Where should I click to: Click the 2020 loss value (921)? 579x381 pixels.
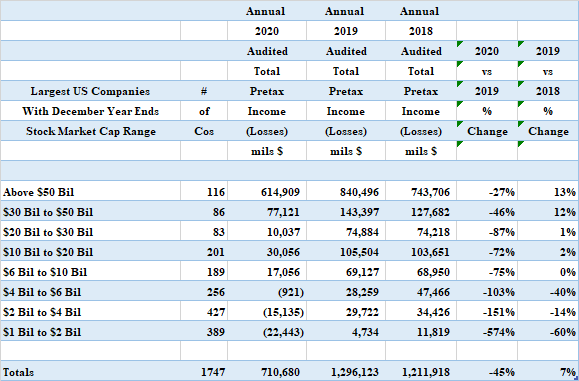(x=291, y=292)
